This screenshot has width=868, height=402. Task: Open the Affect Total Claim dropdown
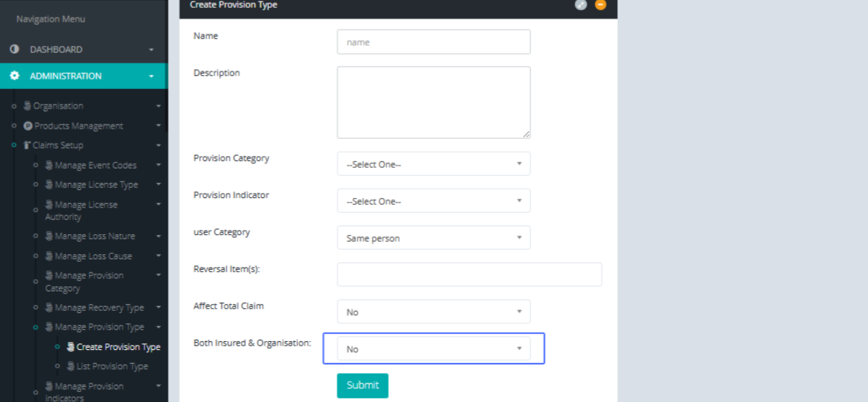[433, 312]
